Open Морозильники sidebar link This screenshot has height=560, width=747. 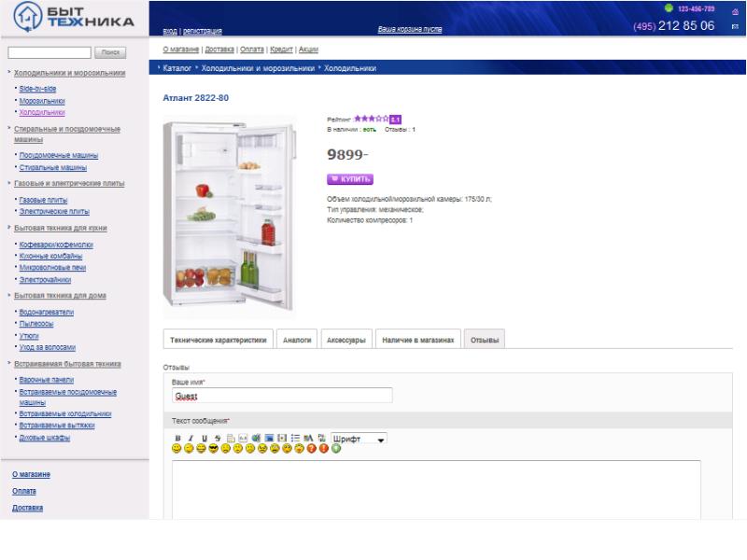point(42,101)
